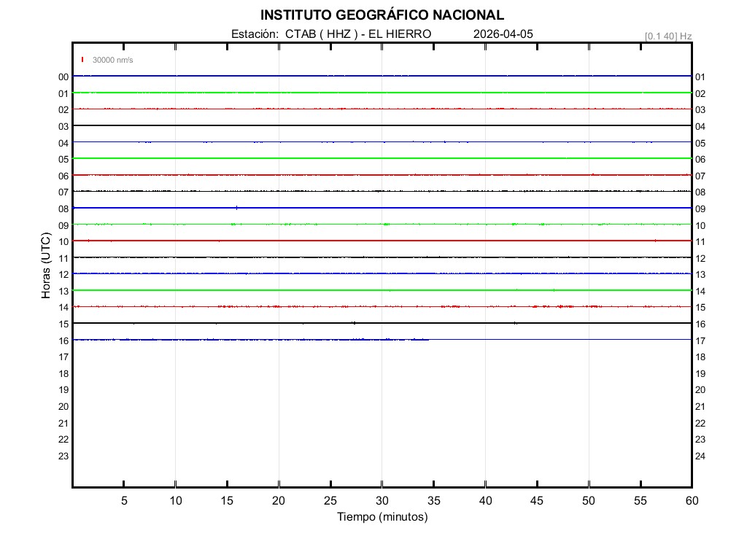Click the [0.1 40] Hz filter label

[668, 36]
